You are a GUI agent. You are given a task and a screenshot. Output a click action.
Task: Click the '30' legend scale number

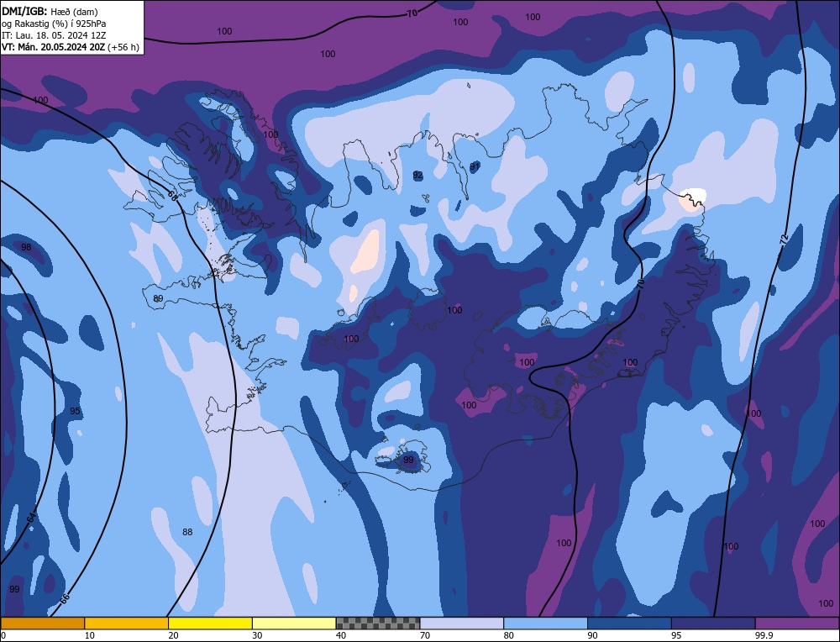pyautogui.click(x=257, y=635)
